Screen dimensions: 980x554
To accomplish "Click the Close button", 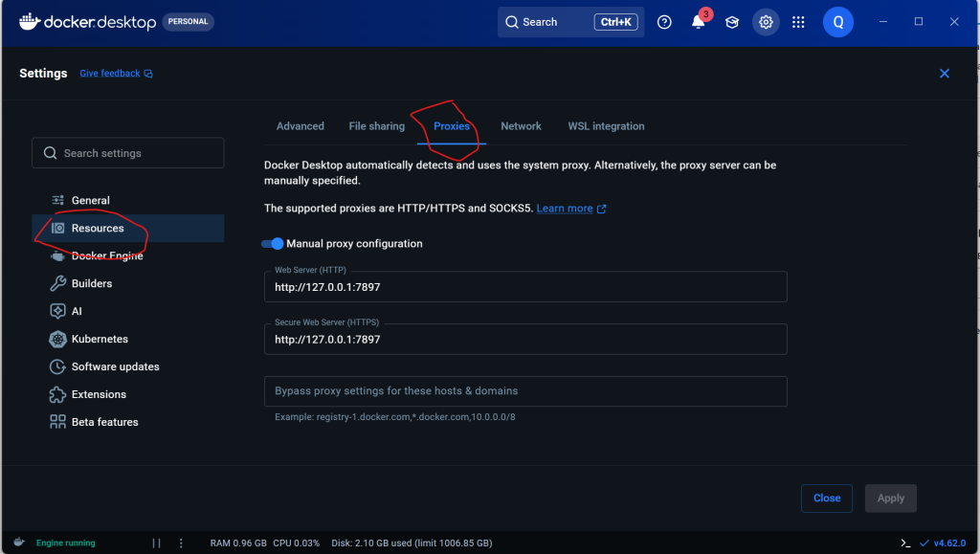I will 827,498.
